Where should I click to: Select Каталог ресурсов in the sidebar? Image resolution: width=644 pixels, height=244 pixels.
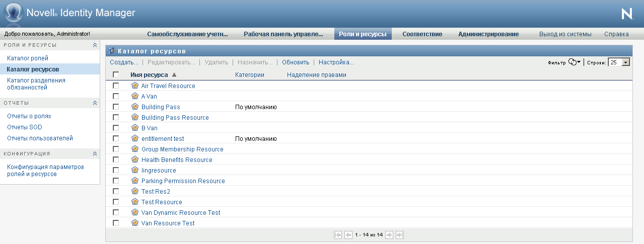pos(33,69)
